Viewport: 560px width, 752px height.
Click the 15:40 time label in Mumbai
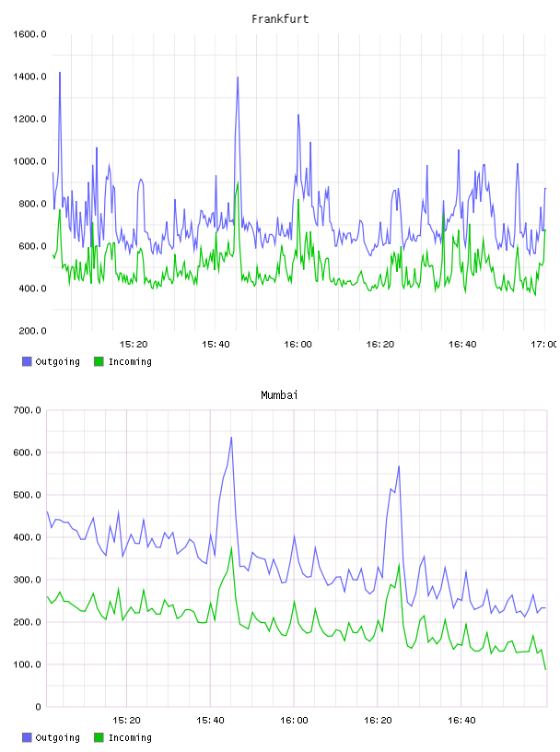coord(210,721)
